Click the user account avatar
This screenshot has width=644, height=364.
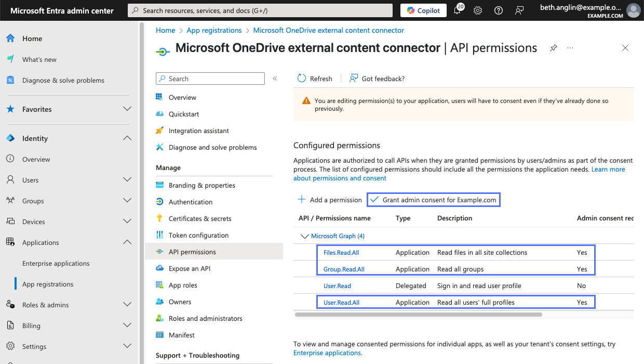[x=633, y=10]
